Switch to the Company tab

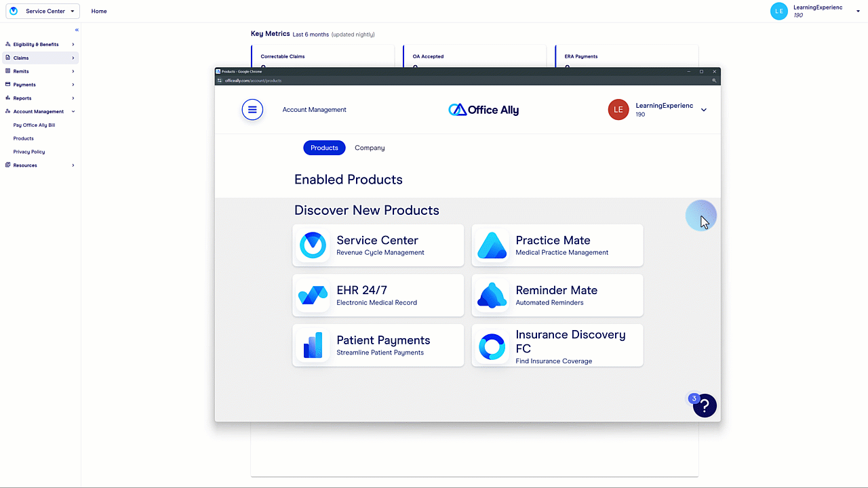pyautogui.click(x=370, y=148)
